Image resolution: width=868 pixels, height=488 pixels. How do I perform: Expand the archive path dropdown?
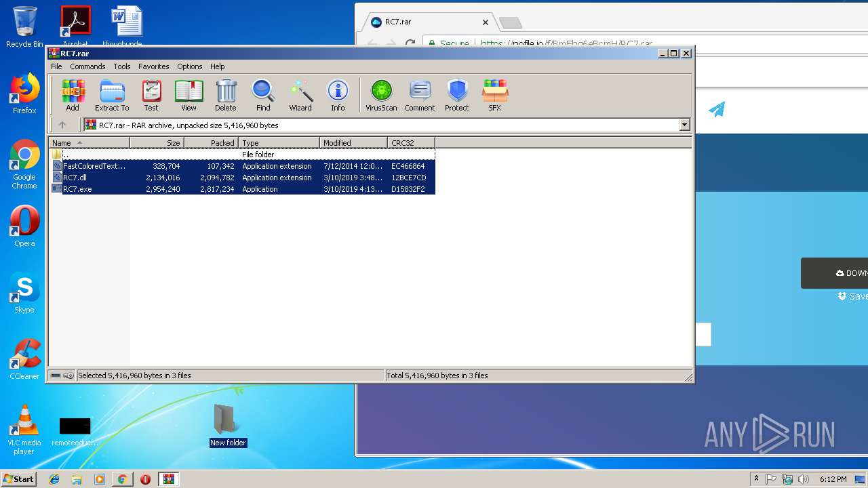pos(684,125)
